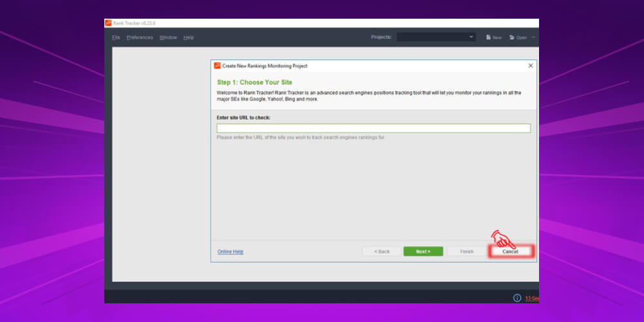Open the Help menu
The height and width of the screenshot is (322, 644).
pos(189,37)
